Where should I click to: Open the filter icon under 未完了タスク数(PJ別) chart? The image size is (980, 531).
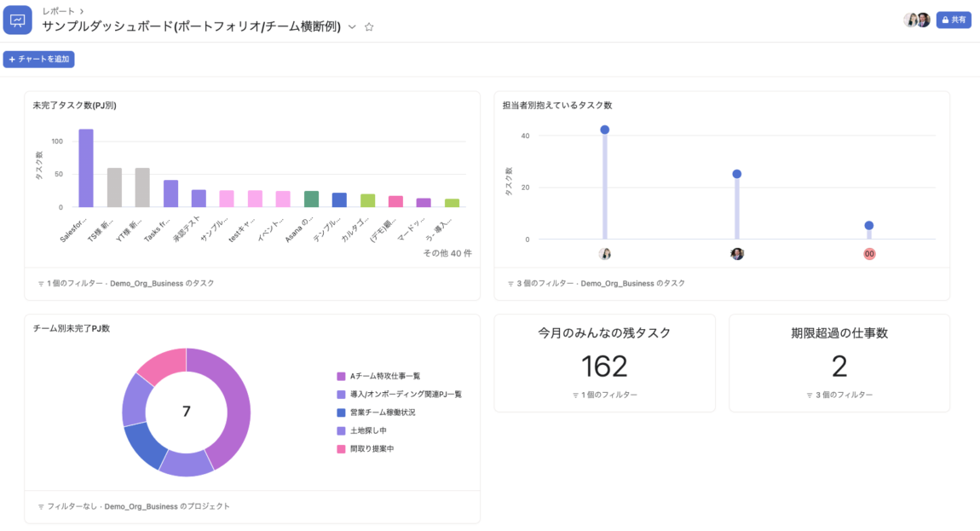click(x=41, y=282)
